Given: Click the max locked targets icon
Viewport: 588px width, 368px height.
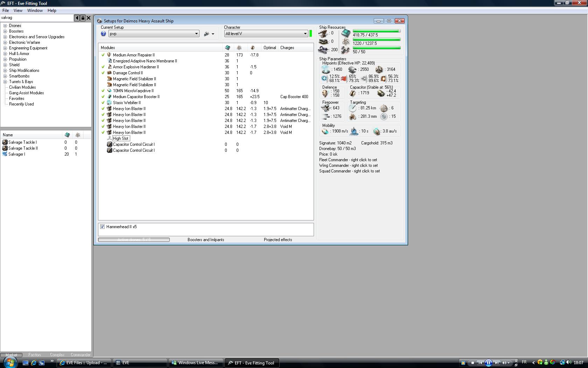Looking at the screenshot, I should [384, 108].
